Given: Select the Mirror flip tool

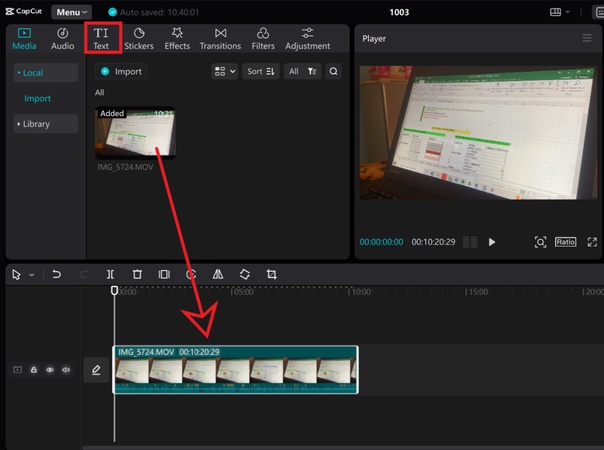Looking at the screenshot, I should 218,274.
